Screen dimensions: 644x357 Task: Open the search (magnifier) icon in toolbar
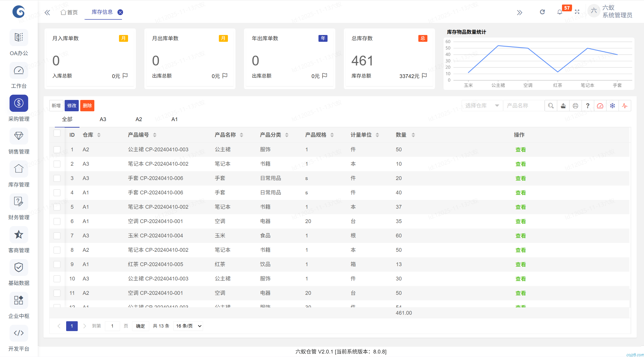pyautogui.click(x=551, y=105)
